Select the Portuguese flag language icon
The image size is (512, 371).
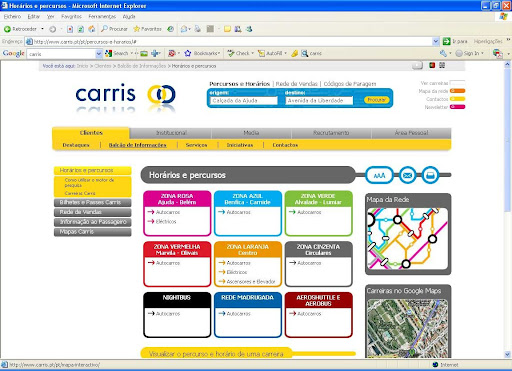432,65
